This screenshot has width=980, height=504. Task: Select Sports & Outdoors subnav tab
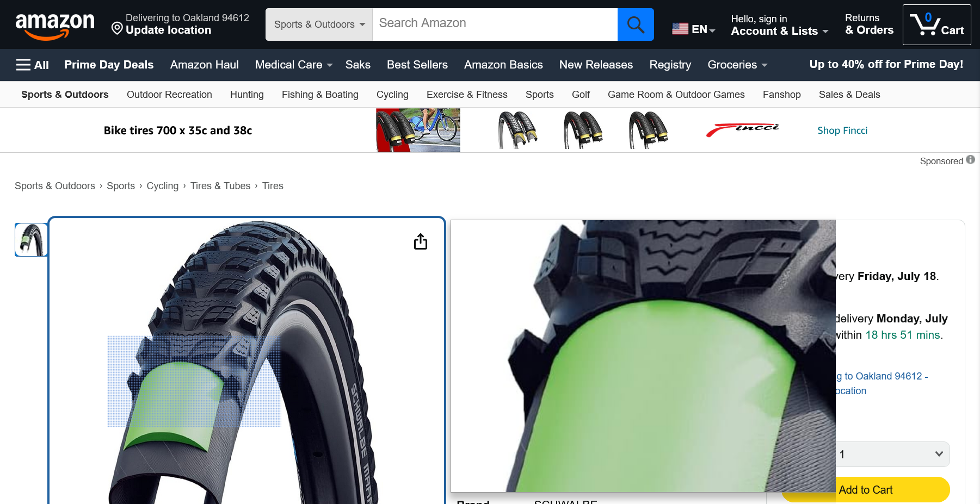[x=65, y=95]
